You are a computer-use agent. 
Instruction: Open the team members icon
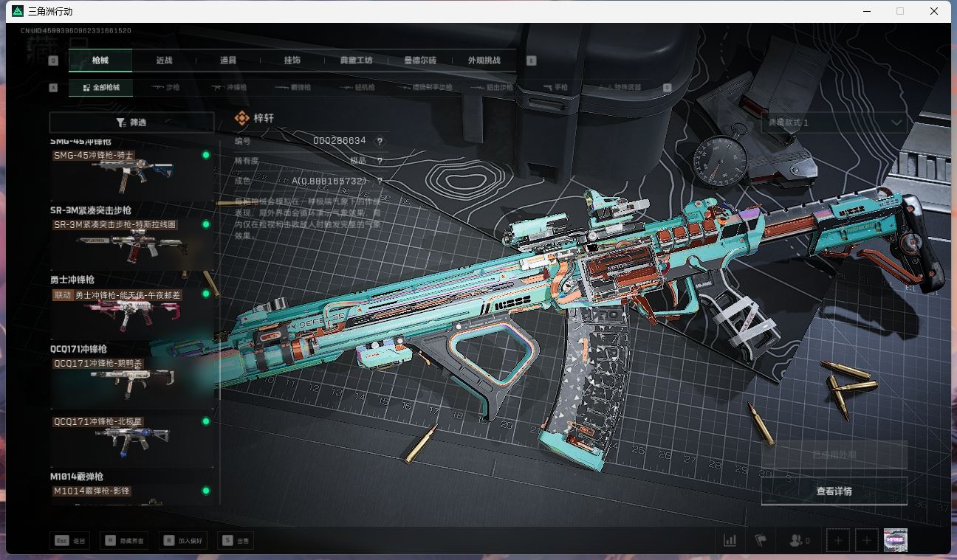click(x=797, y=541)
